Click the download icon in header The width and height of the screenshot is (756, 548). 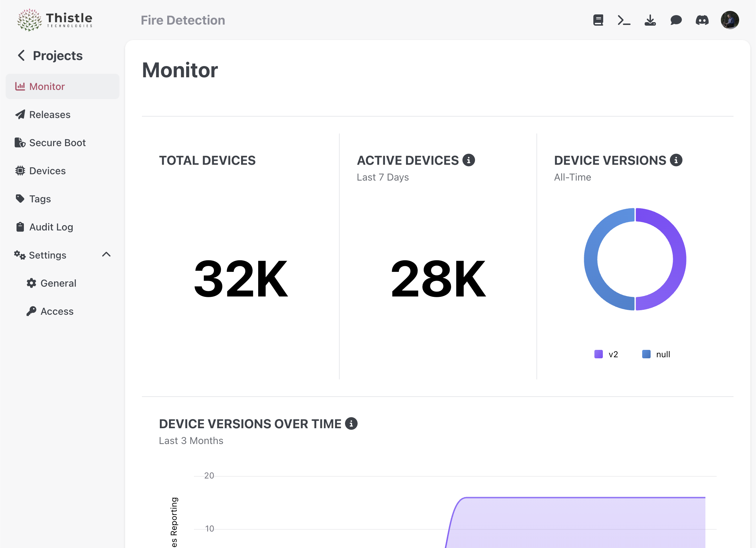[x=650, y=20]
